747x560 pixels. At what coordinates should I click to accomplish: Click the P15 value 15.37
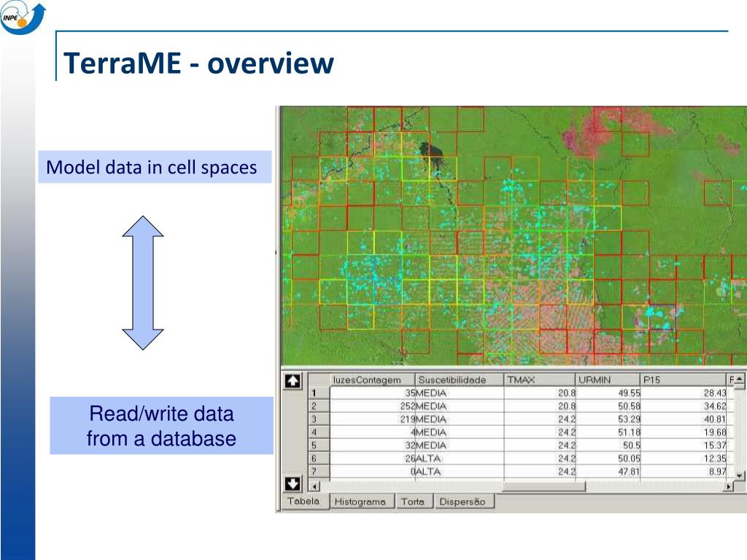(x=715, y=446)
